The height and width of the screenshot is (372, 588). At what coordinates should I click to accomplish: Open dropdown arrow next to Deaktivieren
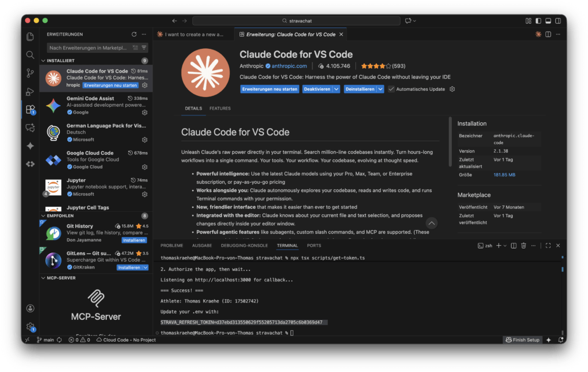click(336, 89)
